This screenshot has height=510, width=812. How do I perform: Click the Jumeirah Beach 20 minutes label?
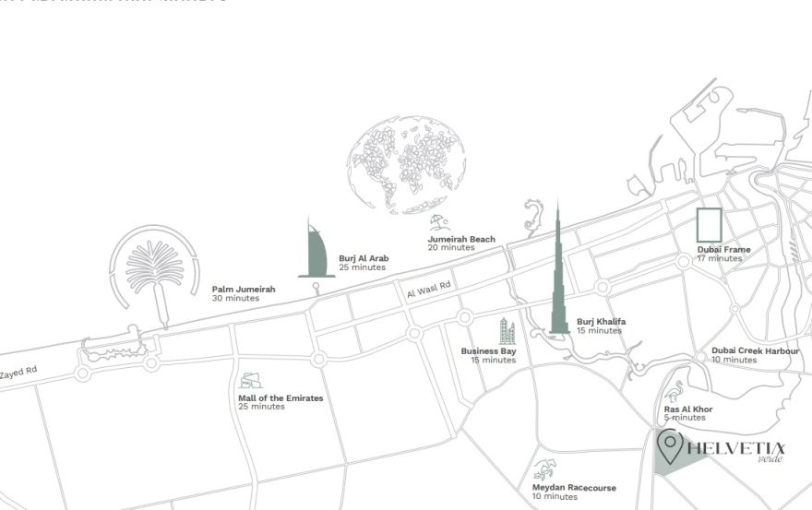coord(460,243)
